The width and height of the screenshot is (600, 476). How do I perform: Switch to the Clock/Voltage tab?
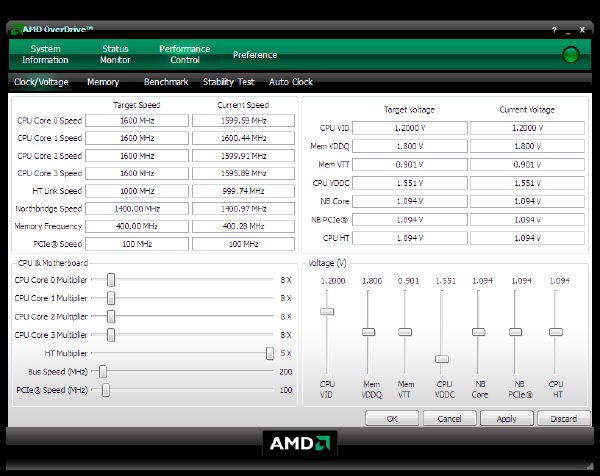click(41, 82)
